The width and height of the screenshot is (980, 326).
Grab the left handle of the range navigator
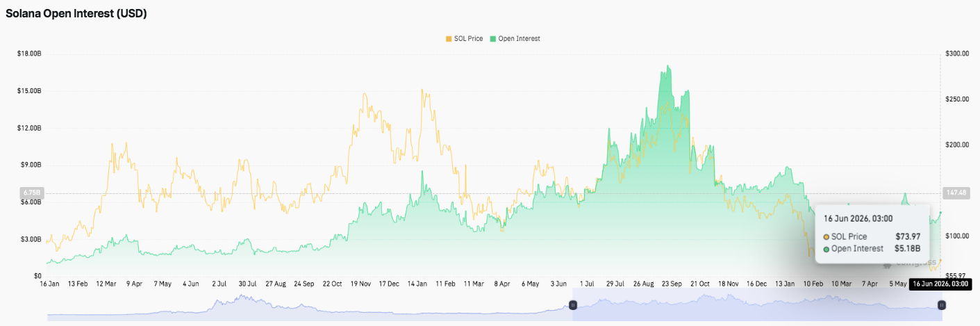(x=573, y=304)
